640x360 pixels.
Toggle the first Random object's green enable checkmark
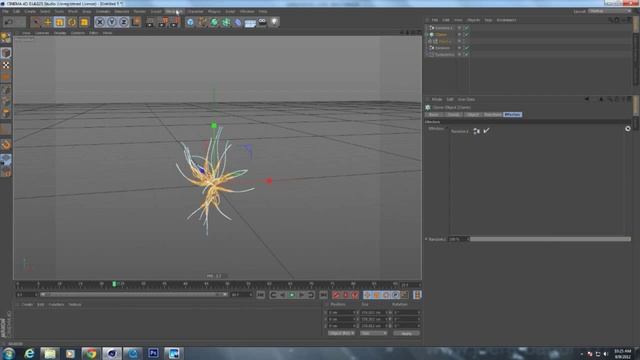pos(467,28)
